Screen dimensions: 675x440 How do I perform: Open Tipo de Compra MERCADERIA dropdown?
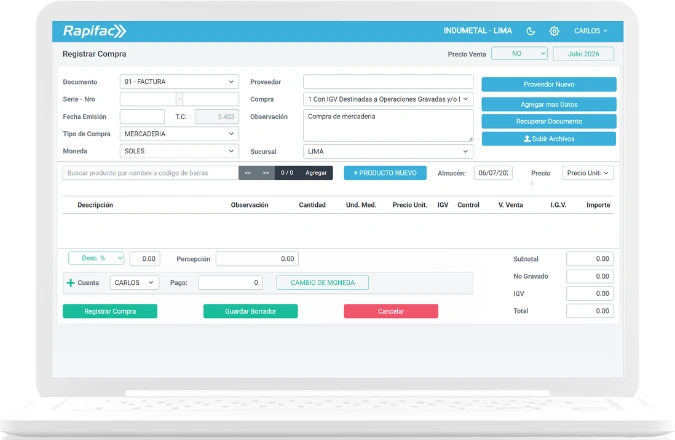click(x=179, y=134)
